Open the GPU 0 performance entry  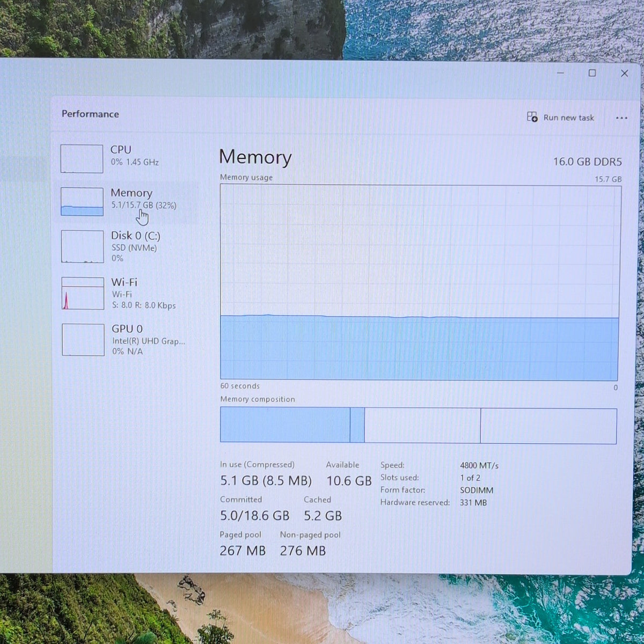tap(128, 339)
